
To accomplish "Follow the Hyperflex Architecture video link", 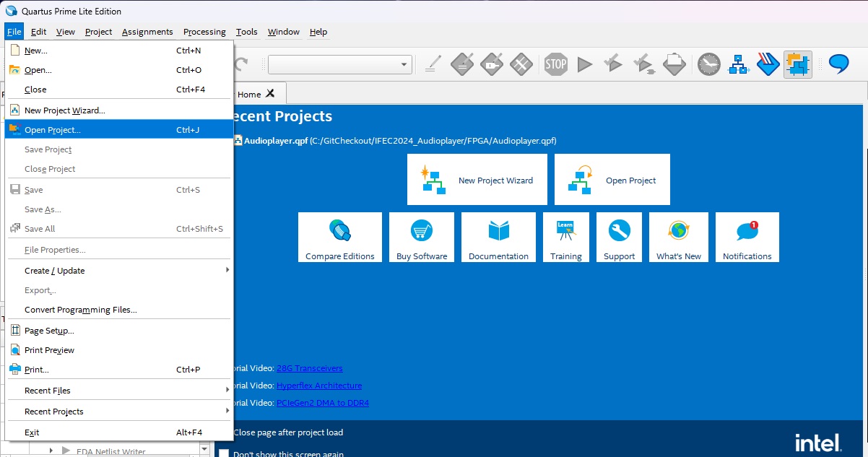I will click(x=318, y=386).
